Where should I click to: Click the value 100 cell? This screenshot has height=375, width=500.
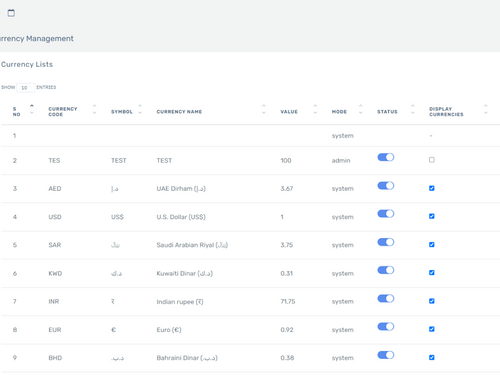point(286,161)
